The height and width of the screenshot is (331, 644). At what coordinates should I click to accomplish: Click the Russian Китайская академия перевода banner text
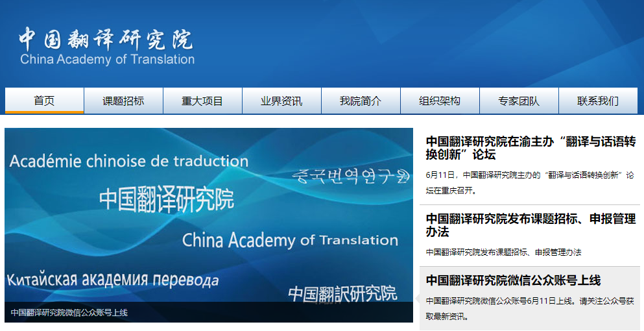113,280
